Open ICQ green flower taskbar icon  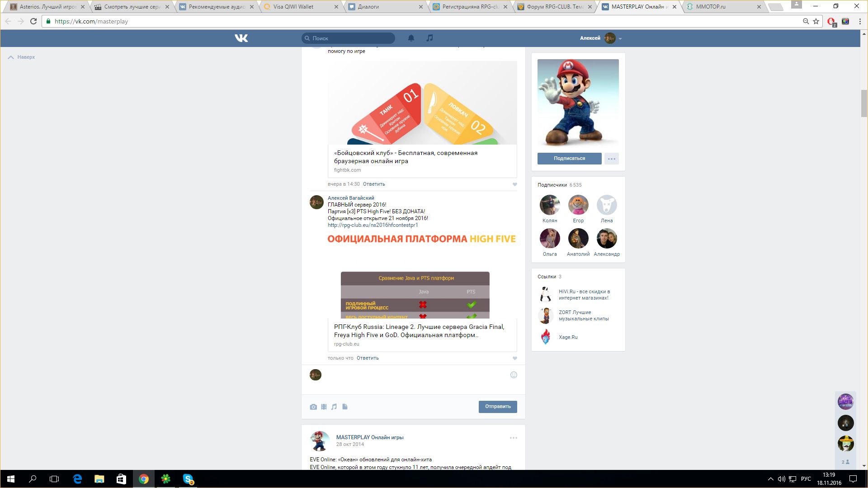(x=166, y=479)
